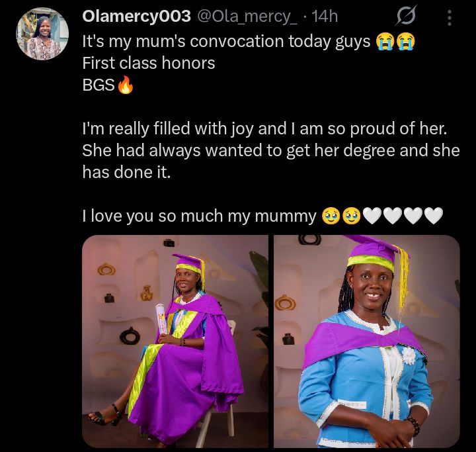Viewport: 476px width, 452px height.
Task: Click 'It's my mum's convocation today' line
Action: [226, 42]
